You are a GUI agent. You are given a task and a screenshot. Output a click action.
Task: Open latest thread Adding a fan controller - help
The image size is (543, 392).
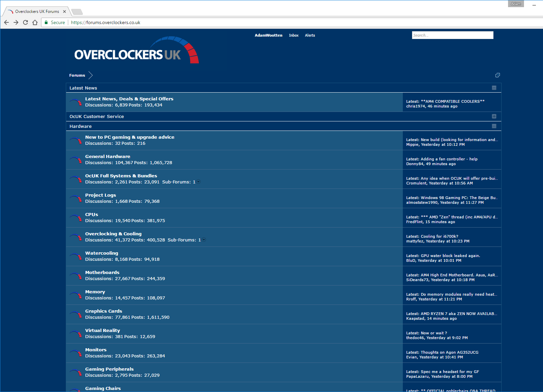[449, 159]
